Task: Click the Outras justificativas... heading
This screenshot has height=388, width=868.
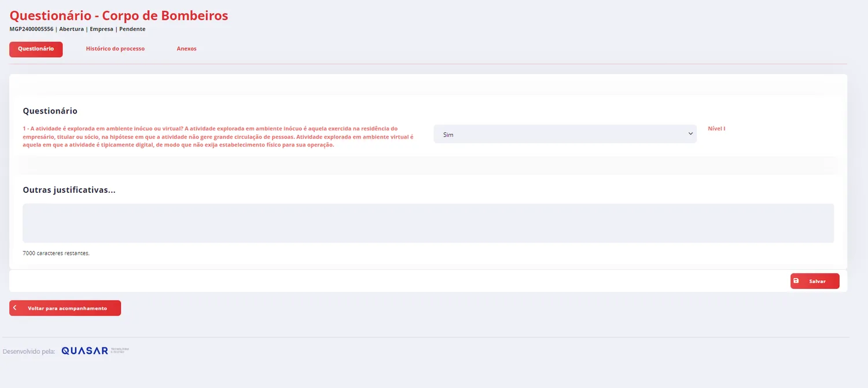Action: click(69, 190)
